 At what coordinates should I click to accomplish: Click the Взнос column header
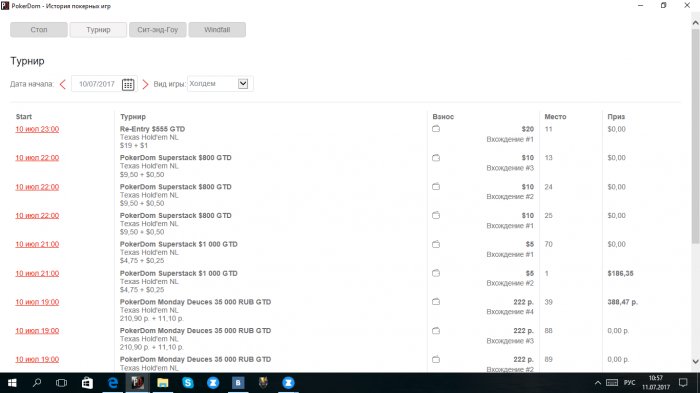(443, 117)
